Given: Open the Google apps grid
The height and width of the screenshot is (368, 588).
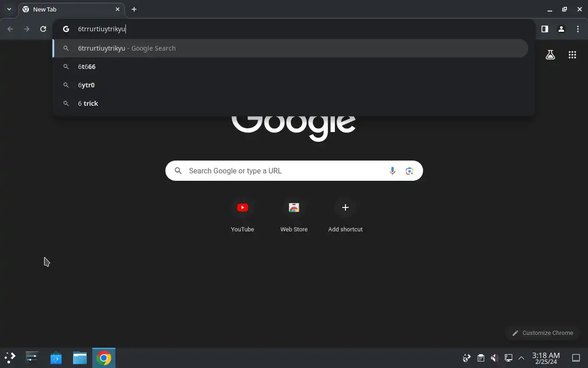Looking at the screenshot, I should [572, 55].
